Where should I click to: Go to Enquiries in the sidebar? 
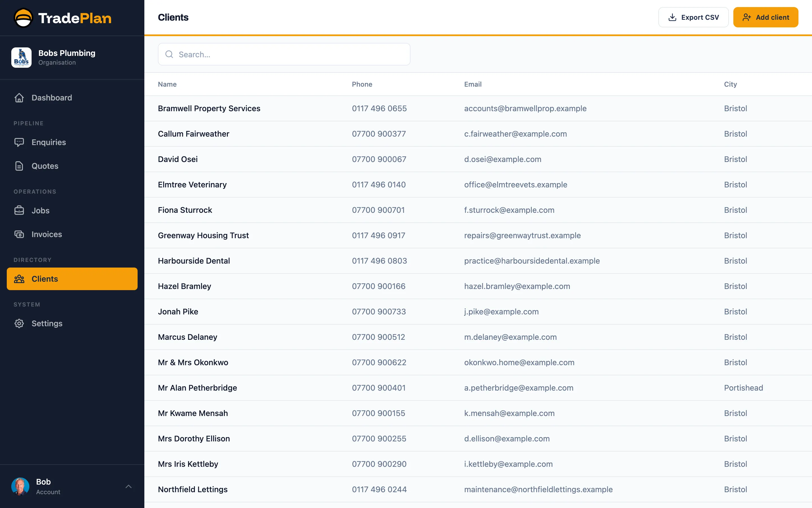pyautogui.click(x=72, y=142)
